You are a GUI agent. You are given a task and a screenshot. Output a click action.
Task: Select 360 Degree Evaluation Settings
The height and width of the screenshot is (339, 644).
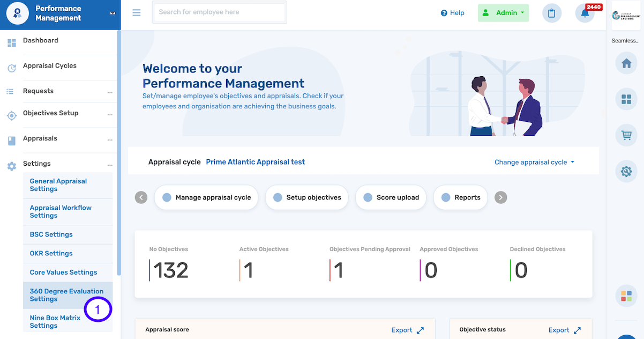[66, 295]
